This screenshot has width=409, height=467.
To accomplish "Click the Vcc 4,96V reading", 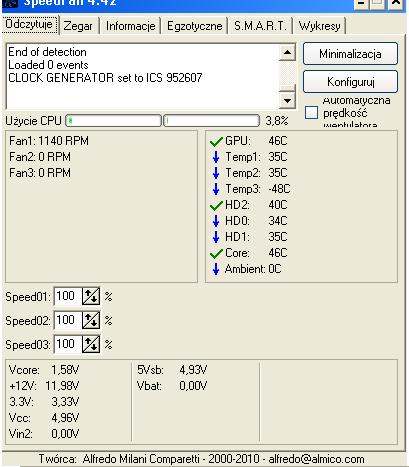I will pos(44,418).
